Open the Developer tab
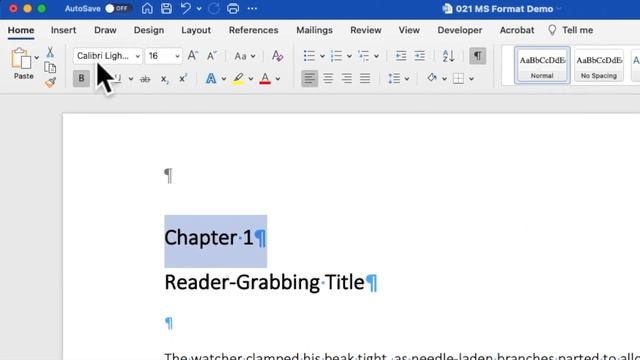Screen dimensions: 640x360 click(460, 30)
